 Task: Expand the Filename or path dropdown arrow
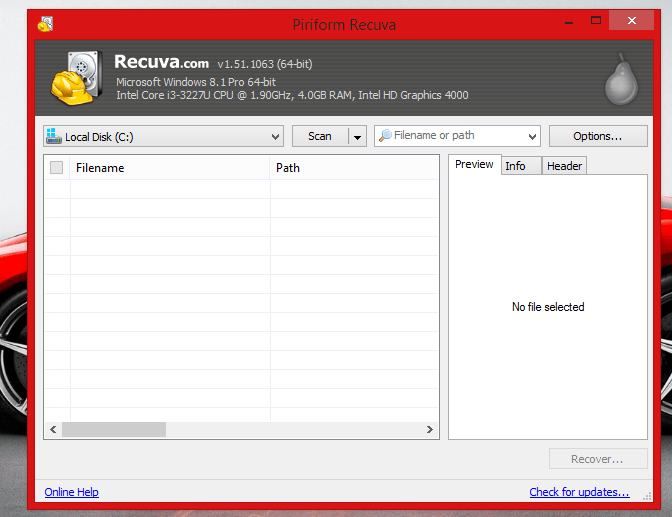coord(532,137)
